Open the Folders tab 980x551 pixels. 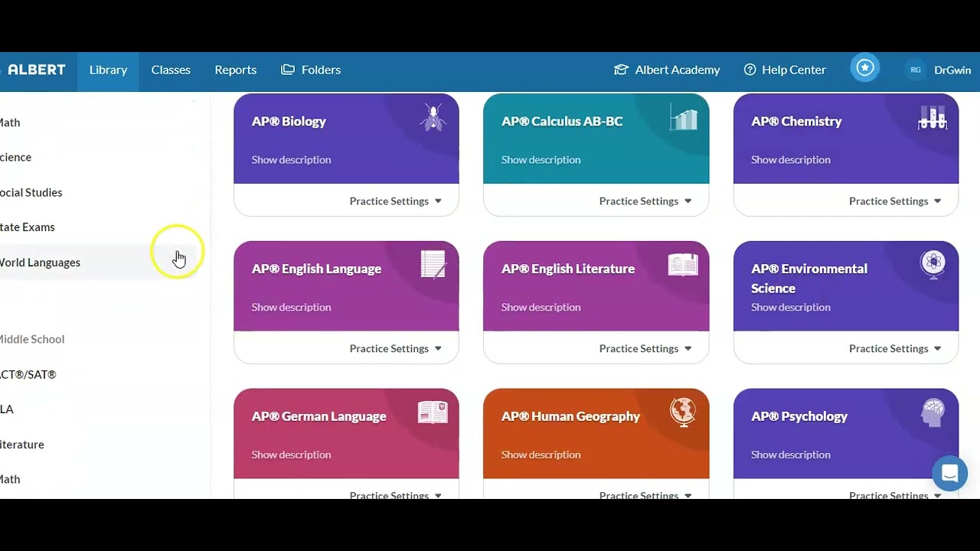[311, 70]
